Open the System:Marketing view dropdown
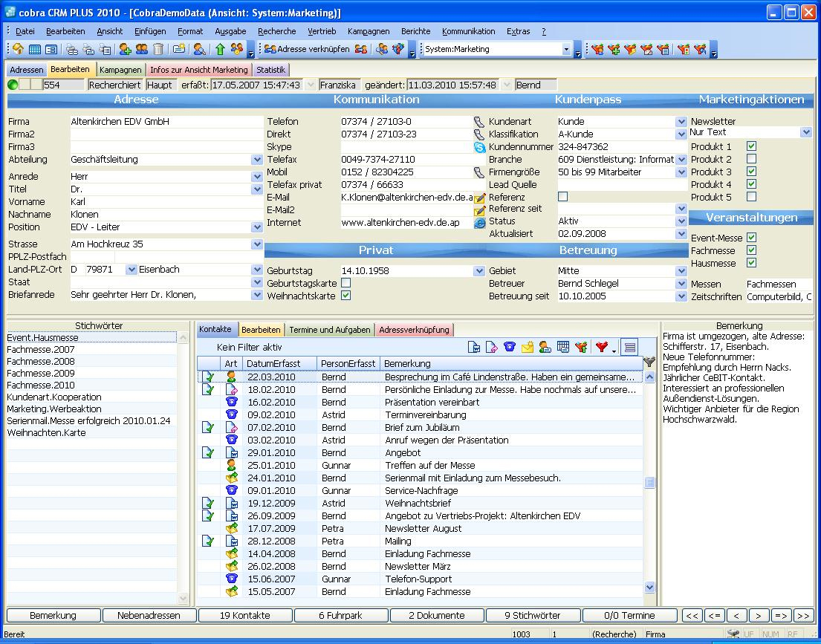 566,49
